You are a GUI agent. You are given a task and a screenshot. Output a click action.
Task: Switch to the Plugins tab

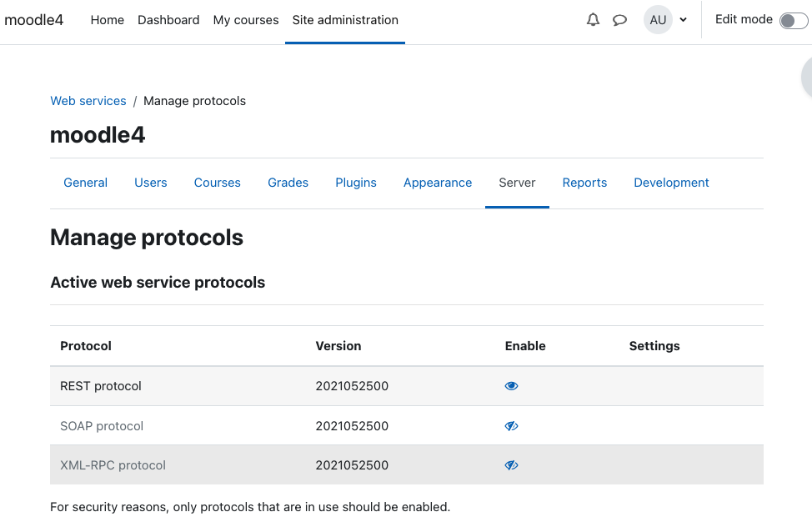tap(356, 183)
